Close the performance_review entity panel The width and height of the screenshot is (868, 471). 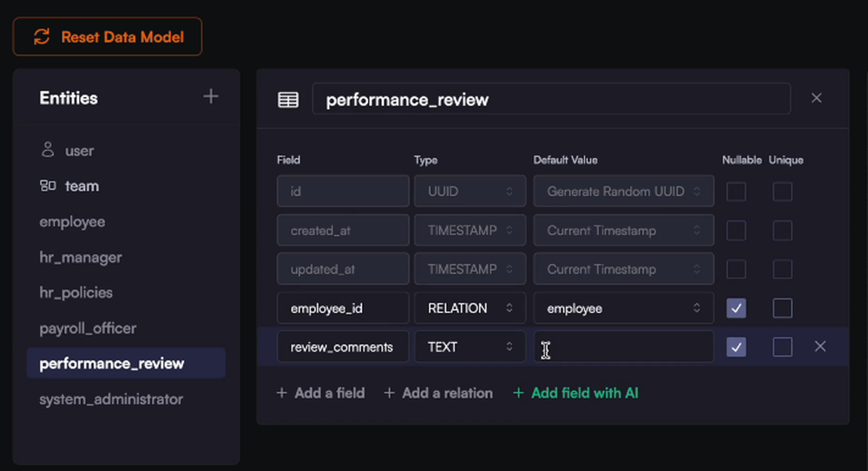pyautogui.click(x=816, y=98)
